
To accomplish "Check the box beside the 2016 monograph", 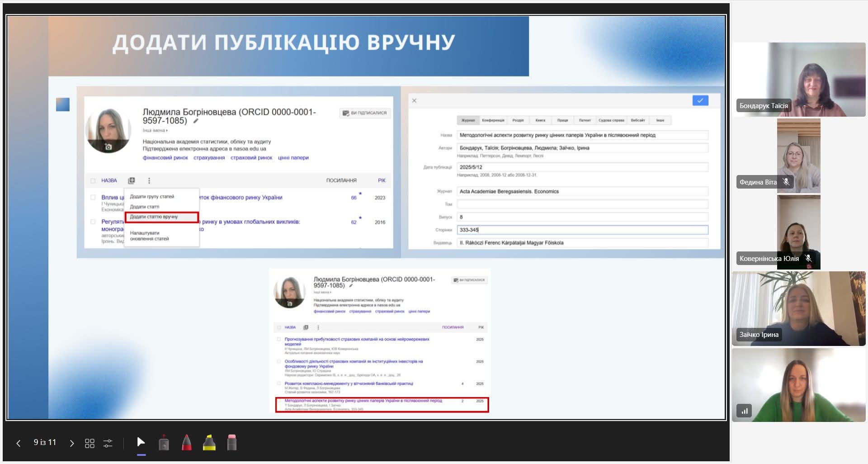I will [93, 222].
